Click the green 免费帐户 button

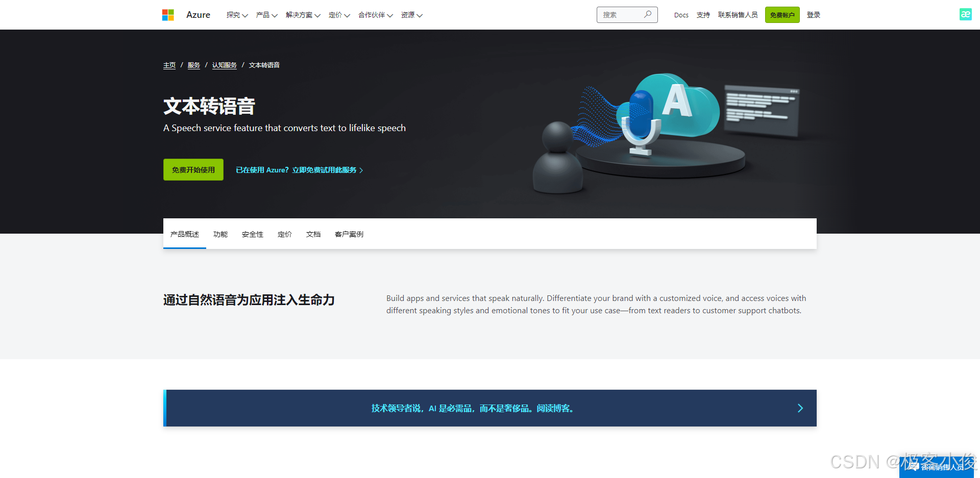click(782, 15)
